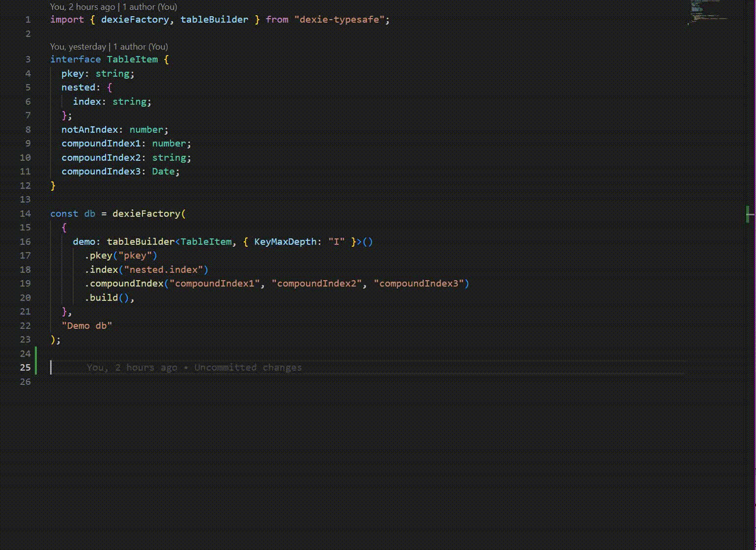Click the "interface" keyword

tap(75, 60)
